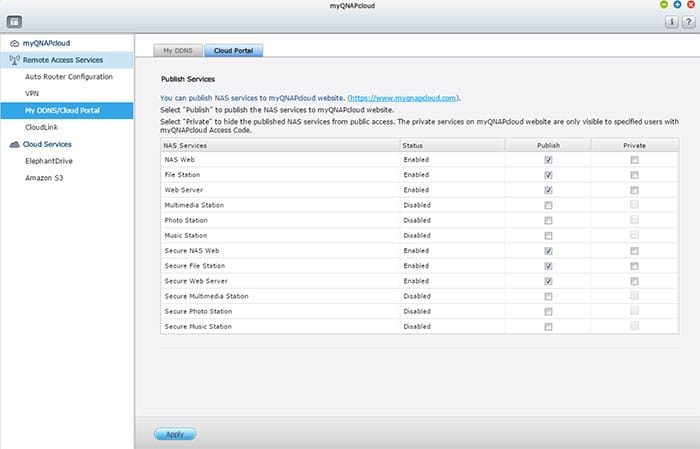Enable Publish for Secure Music Station

tap(548, 327)
